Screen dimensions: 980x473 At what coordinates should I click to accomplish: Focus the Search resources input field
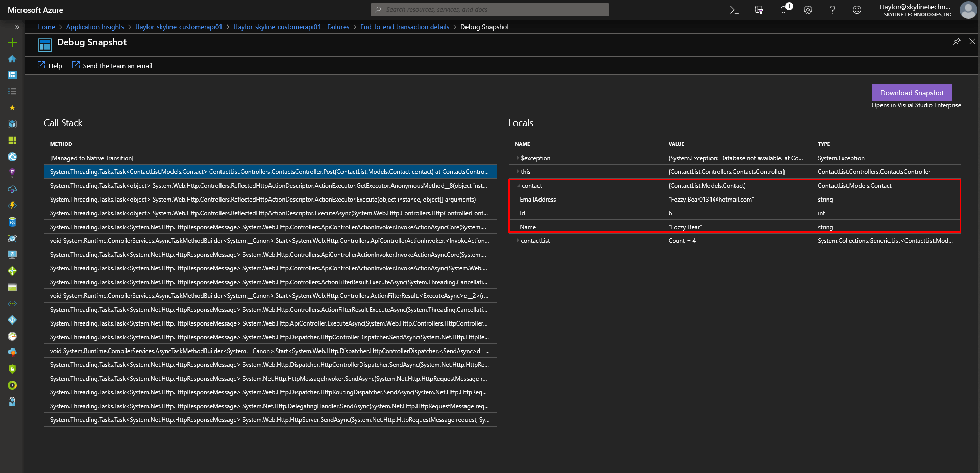click(490, 10)
